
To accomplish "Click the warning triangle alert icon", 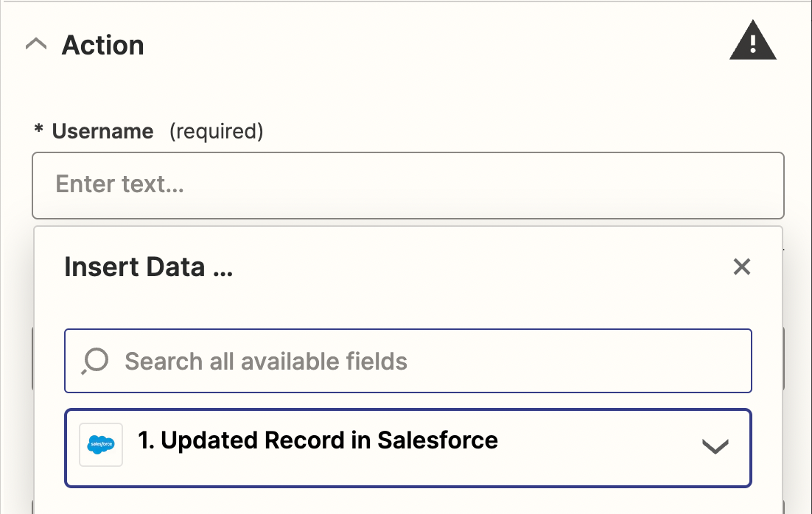I will click(x=752, y=41).
